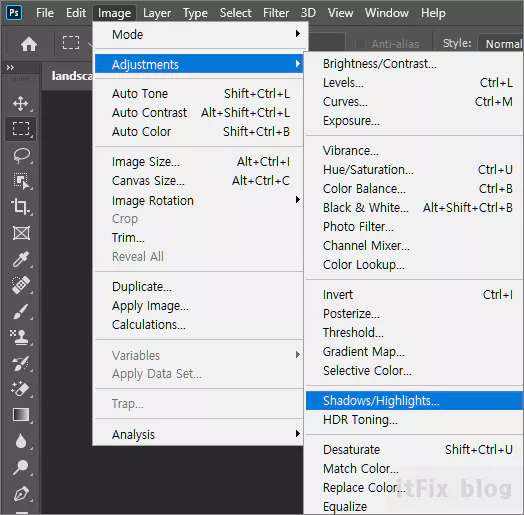Viewport: 524px width, 515px height.
Task: Open the Style dropdown showing Normal
Action: pos(500,44)
